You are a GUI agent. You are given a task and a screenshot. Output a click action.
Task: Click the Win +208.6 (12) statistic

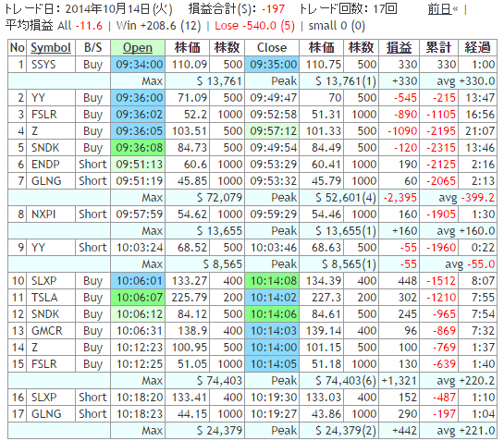coord(158,26)
